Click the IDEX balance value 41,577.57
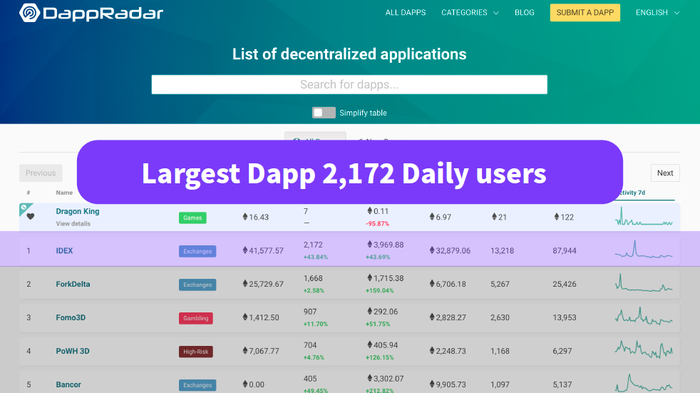 [263, 251]
